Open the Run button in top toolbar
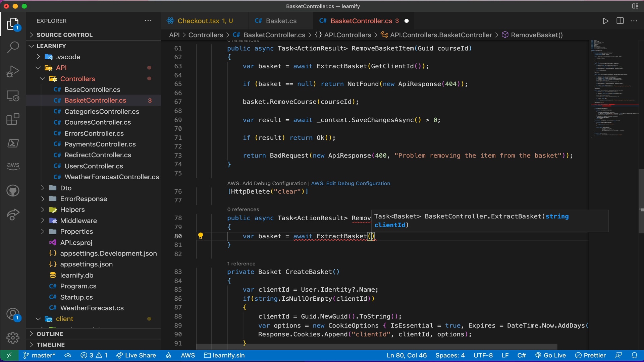The width and height of the screenshot is (644, 362). tap(605, 21)
